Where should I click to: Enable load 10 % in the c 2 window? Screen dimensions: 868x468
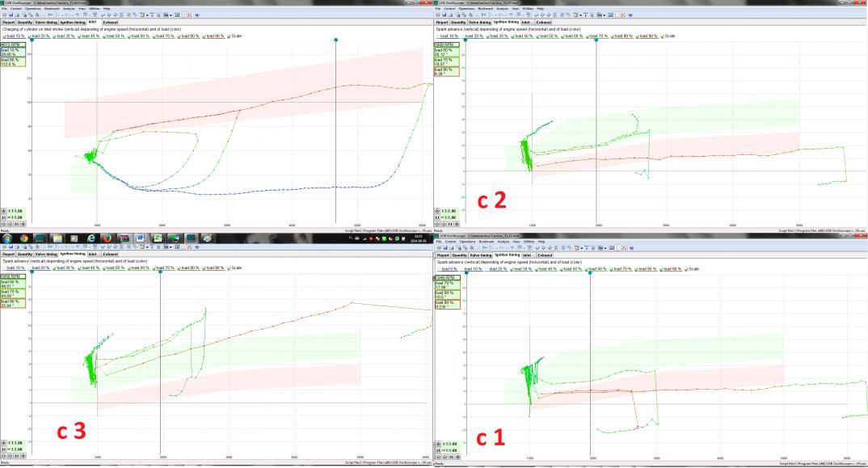[x=448, y=36]
